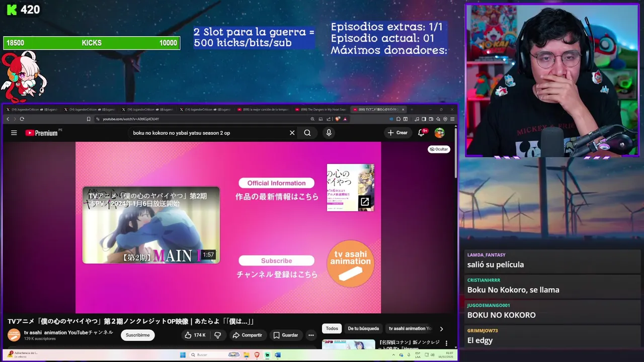This screenshot has width=644, height=362.
Task: Open the browser sidebar panel icon
Action: tap(424, 119)
